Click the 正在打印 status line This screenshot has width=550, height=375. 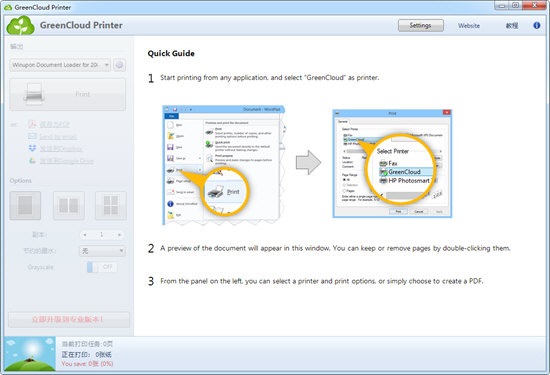87,354
